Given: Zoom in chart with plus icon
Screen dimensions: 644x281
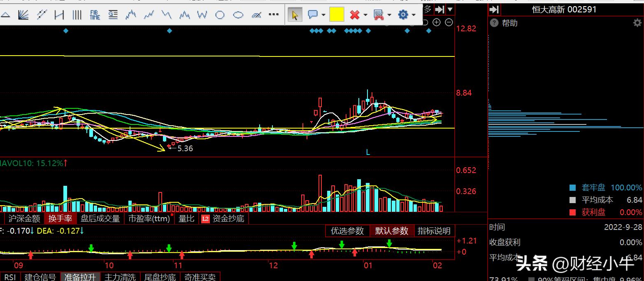Looking at the screenshot, I should tap(437, 22).
